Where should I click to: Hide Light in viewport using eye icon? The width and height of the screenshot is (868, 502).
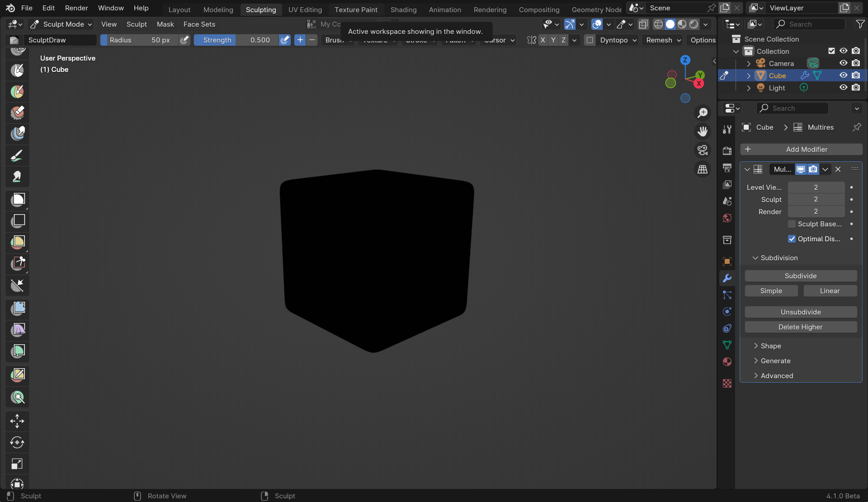pos(844,88)
